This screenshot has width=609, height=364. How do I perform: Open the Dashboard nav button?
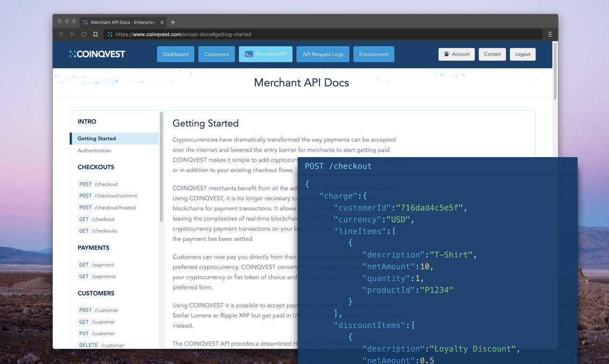[x=176, y=54]
